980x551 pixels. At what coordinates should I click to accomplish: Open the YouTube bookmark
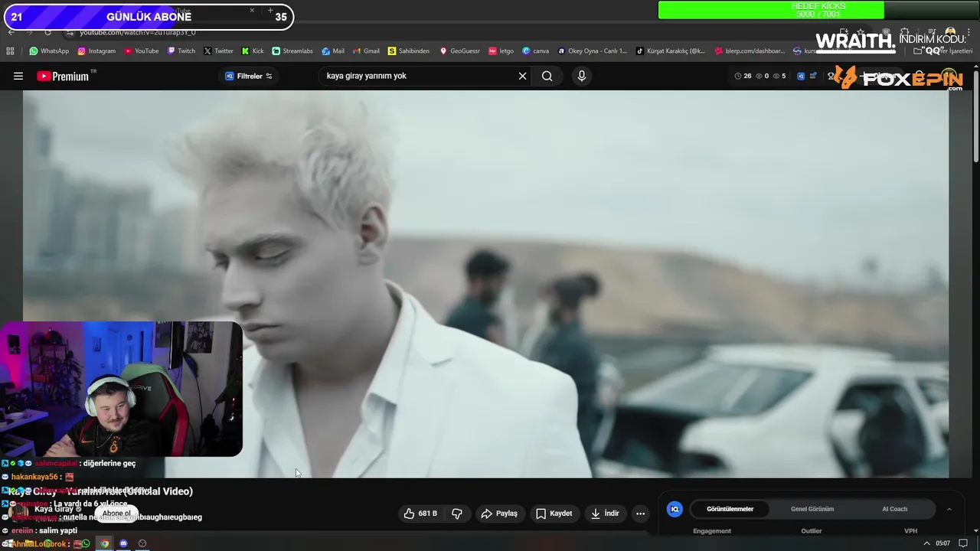tap(141, 51)
